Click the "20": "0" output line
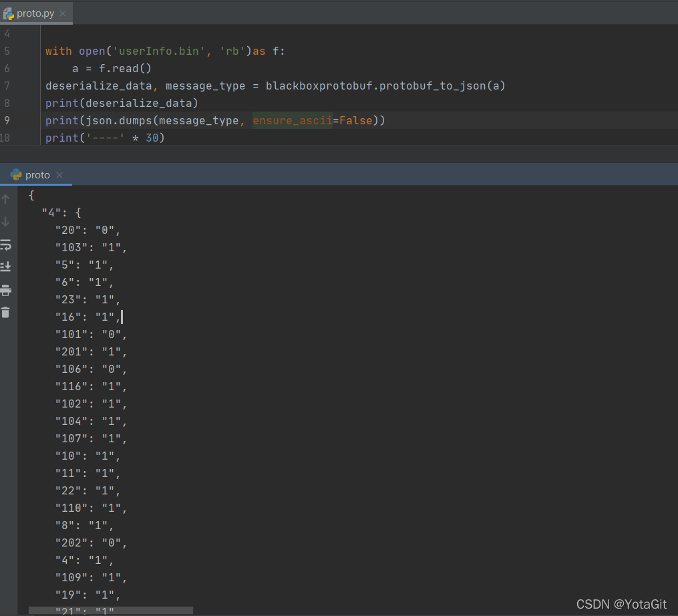 coord(88,230)
